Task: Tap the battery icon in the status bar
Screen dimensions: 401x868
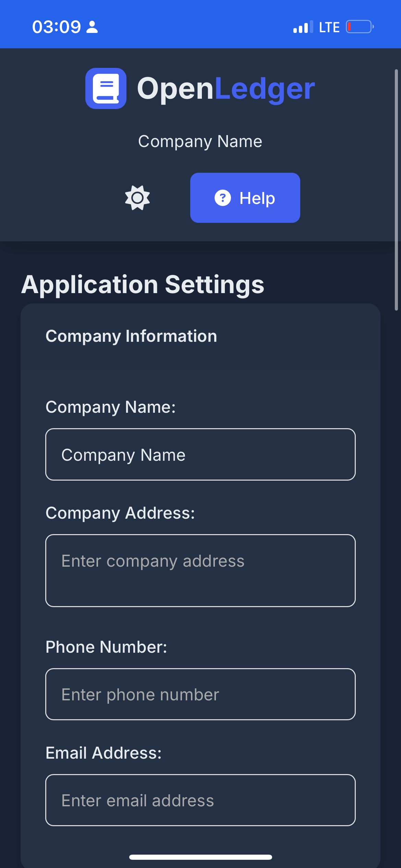Action: pyautogui.click(x=360, y=27)
